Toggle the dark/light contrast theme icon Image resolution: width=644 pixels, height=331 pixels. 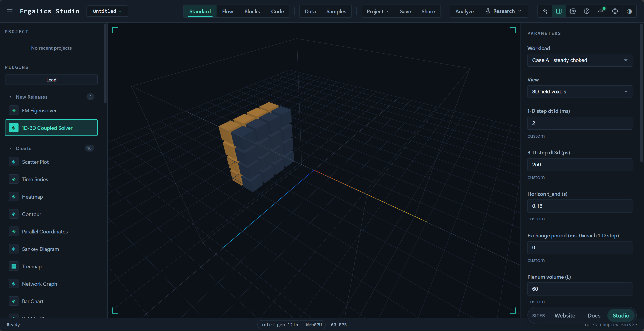click(x=629, y=11)
